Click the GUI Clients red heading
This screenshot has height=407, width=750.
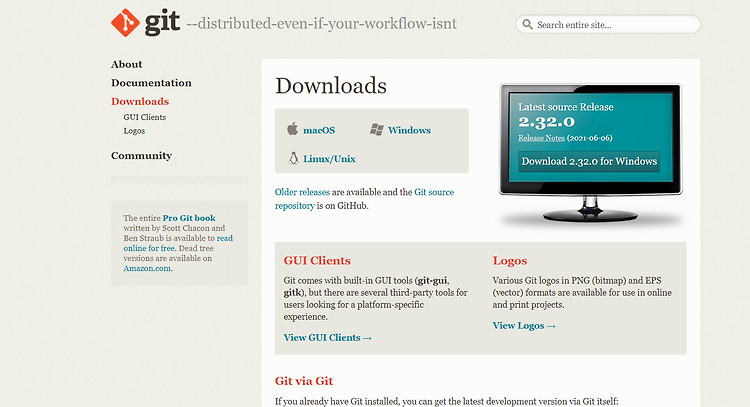click(317, 261)
